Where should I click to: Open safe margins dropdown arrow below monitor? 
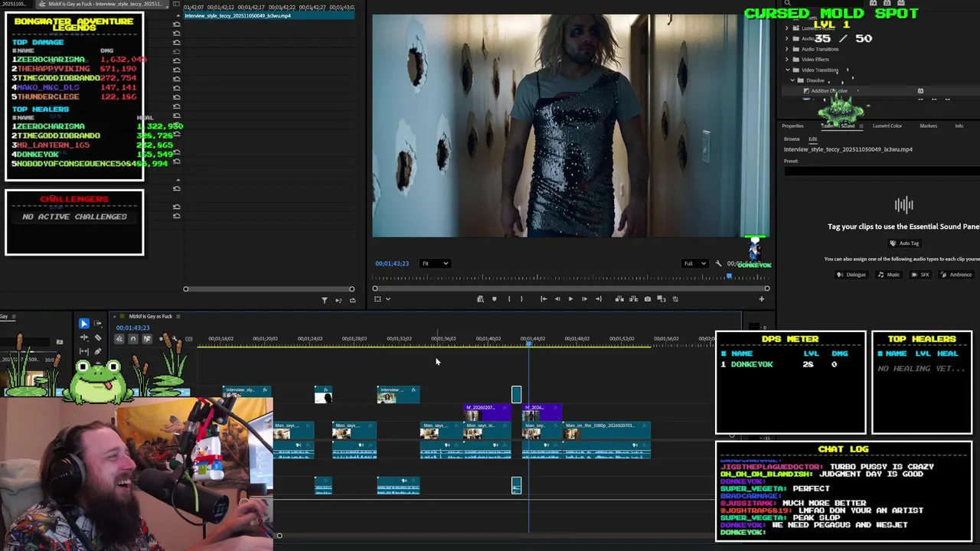click(388, 299)
